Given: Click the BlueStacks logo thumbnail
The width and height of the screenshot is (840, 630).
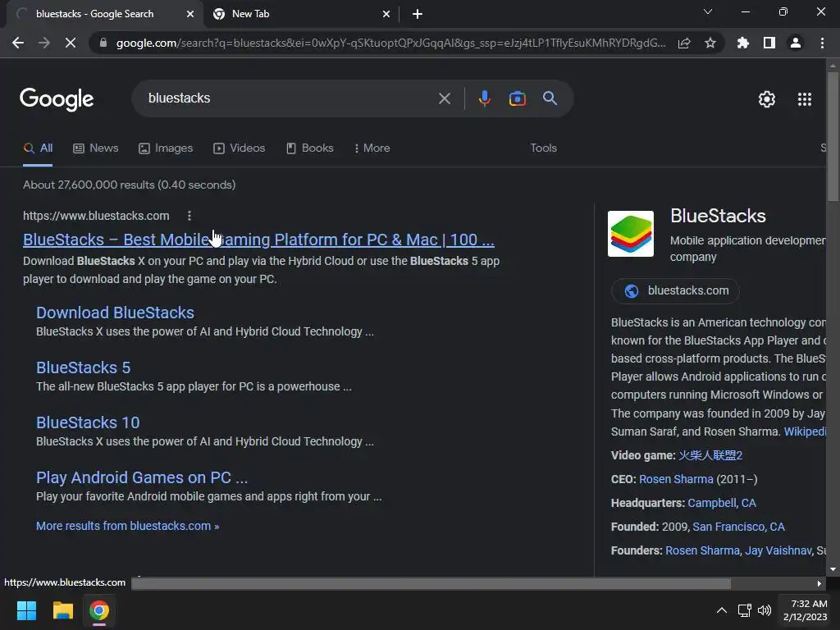Looking at the screenshot, I should 631,234.
